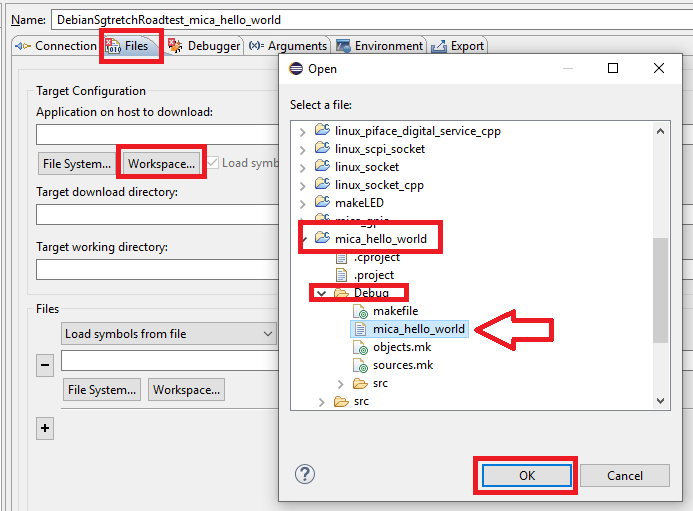The height and width of the screenshot is (511, 693).
Task: Click File System button in Files section
Action: (102, 389)
